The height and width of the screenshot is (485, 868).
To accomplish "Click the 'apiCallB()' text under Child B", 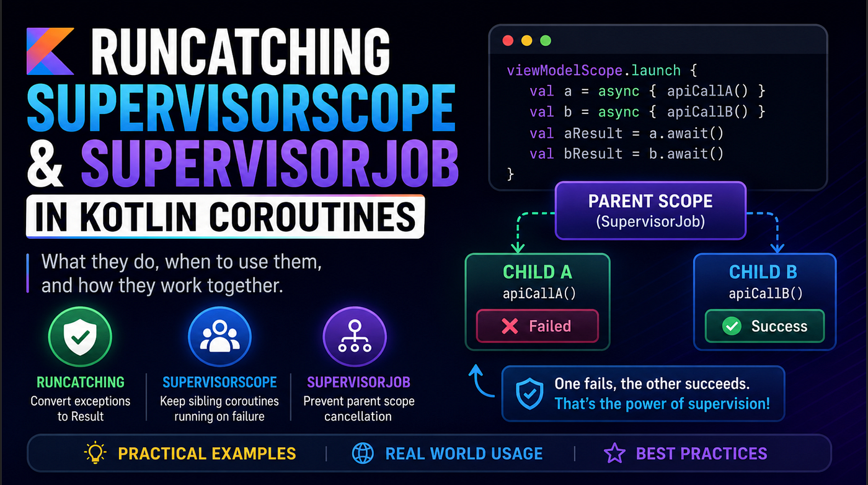I will 766,293.
